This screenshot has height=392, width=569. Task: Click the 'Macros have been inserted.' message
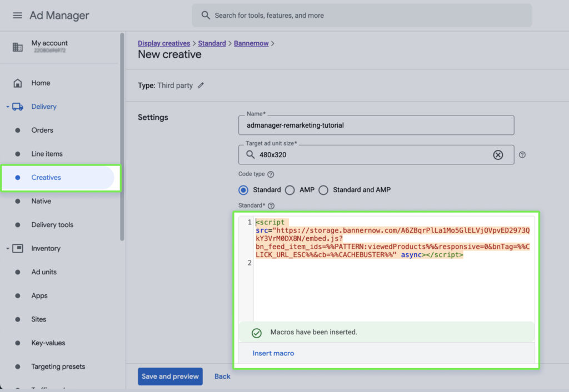(314, 332)
